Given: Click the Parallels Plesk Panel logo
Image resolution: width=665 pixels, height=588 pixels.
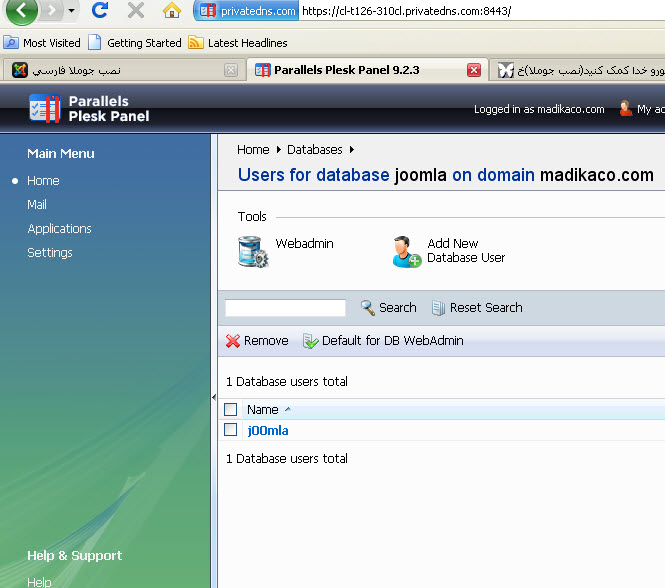Looking at the screenshot, I should click(x=89, y=109).
